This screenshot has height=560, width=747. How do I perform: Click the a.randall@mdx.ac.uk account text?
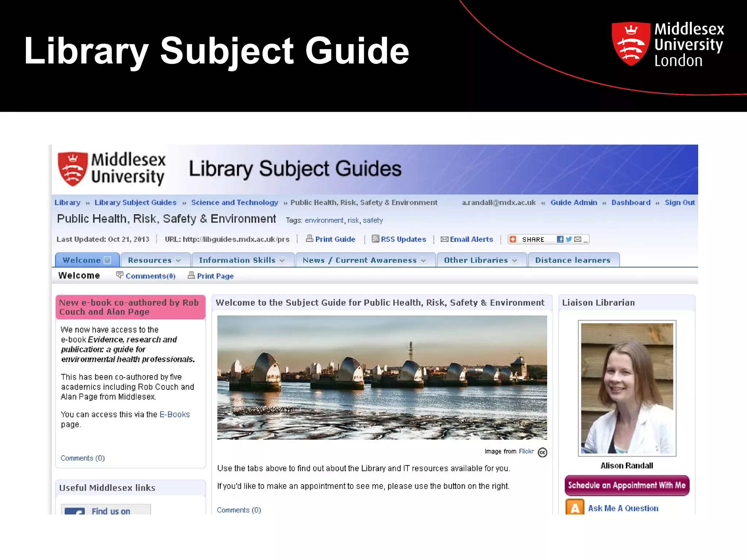[499, 202]
